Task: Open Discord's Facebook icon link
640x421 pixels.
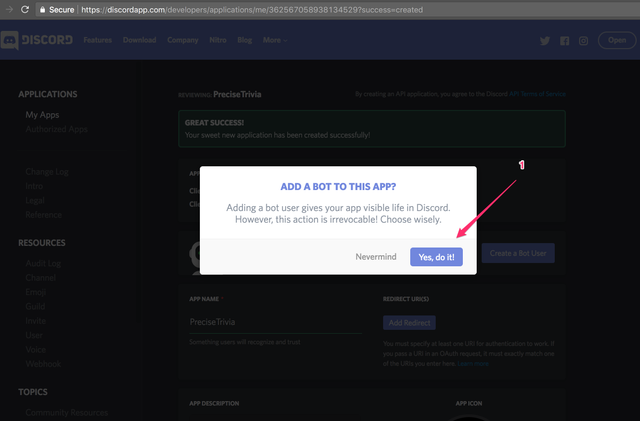Action: click(x=564, y=40)
